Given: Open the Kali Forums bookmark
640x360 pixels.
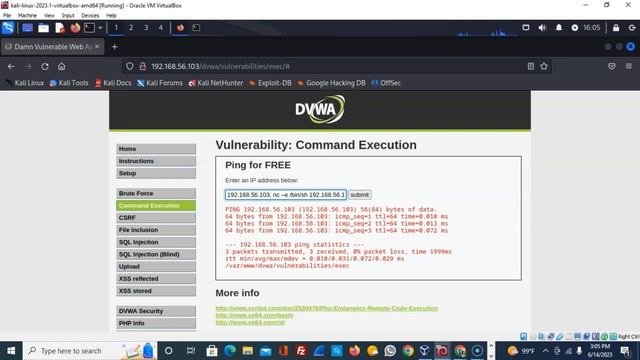Looking at the screenshot, I should point(160,83).
